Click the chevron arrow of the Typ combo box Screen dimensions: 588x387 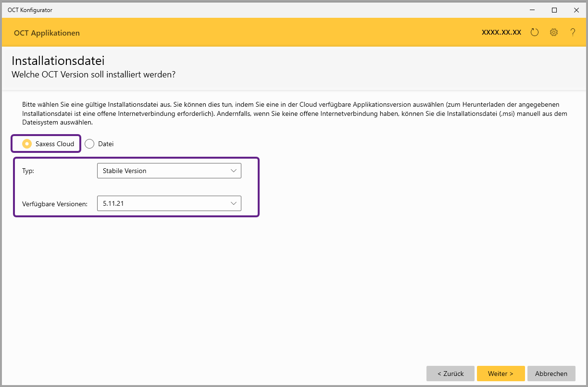234,171
